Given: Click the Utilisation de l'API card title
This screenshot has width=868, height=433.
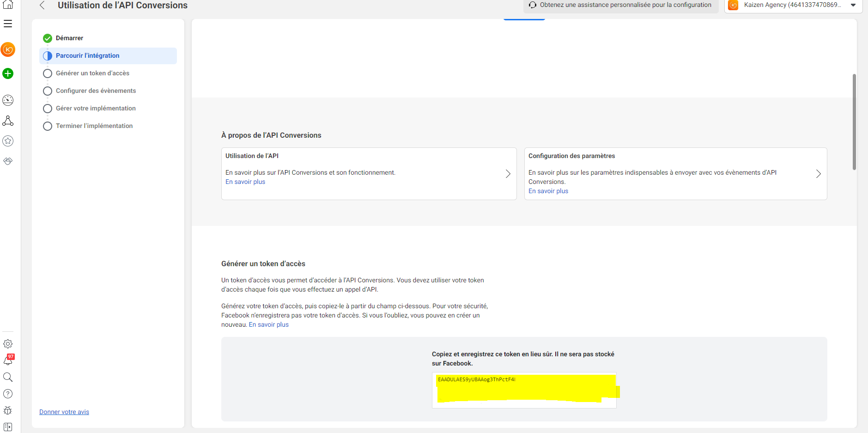Looking at the screenshot, I should [x=252, y=156].
